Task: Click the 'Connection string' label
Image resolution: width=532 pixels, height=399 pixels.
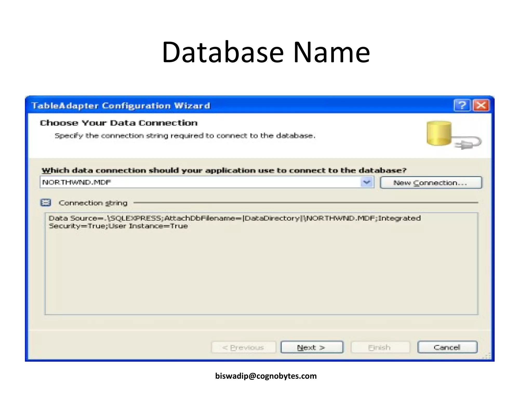Action: pos(93,203)
